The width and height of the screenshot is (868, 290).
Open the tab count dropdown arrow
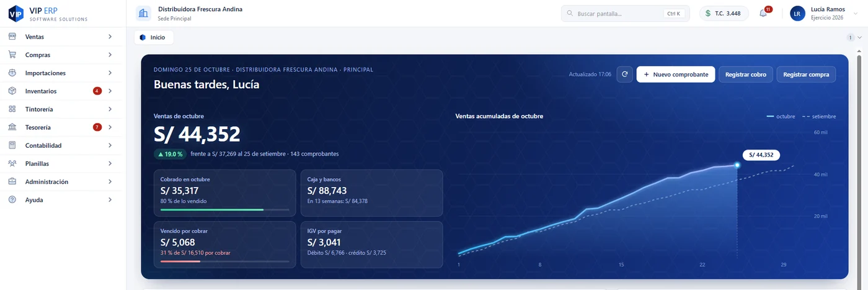point(859,37)
